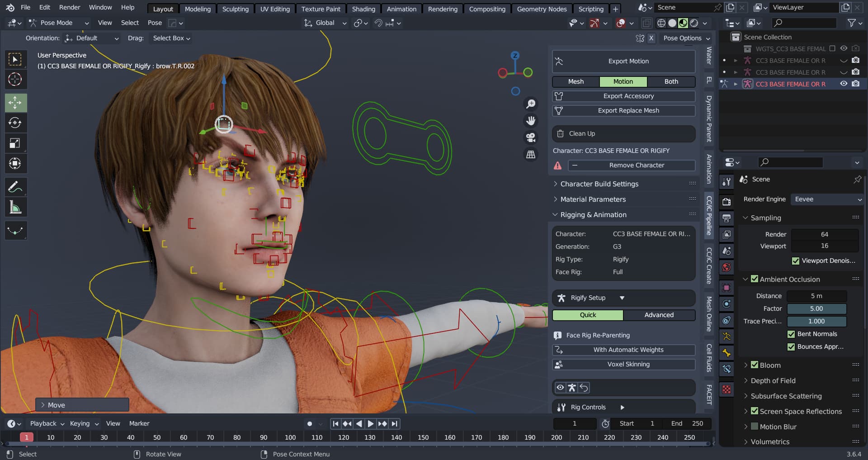Toggle Ambient Occlusion checkbox
The width and height of the screenshot is (868, 460).
755,279
